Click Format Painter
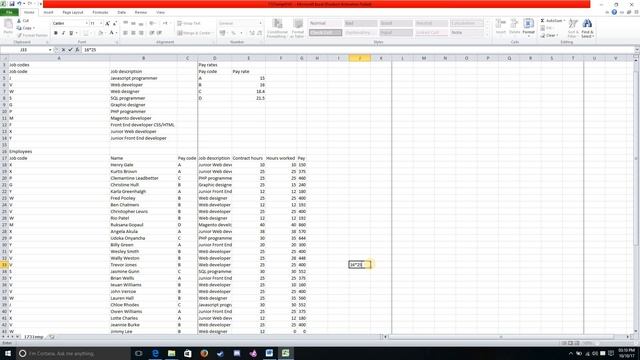Screen dimensions: 640x360 (32, 36)
